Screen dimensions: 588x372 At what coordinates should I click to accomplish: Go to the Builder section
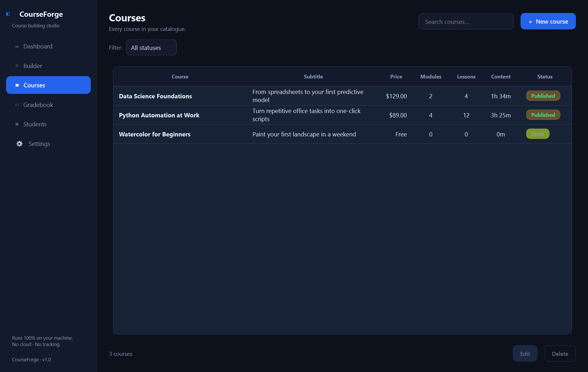48,66
